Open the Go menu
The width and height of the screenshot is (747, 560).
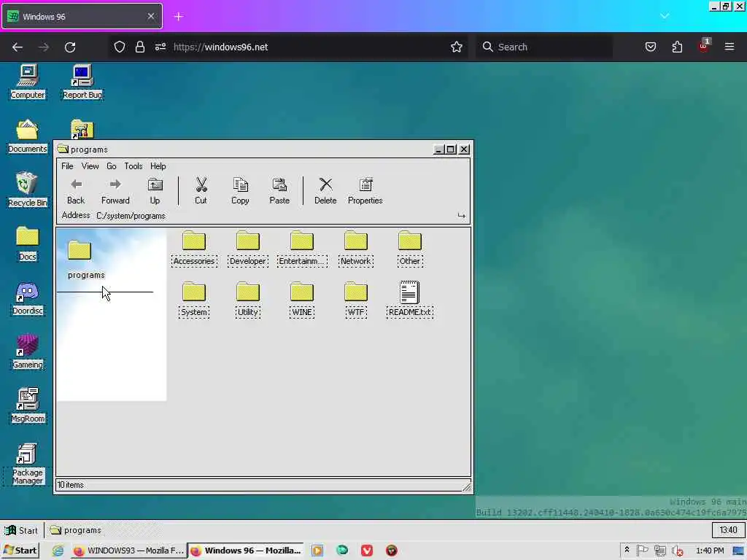coord(112,166)
